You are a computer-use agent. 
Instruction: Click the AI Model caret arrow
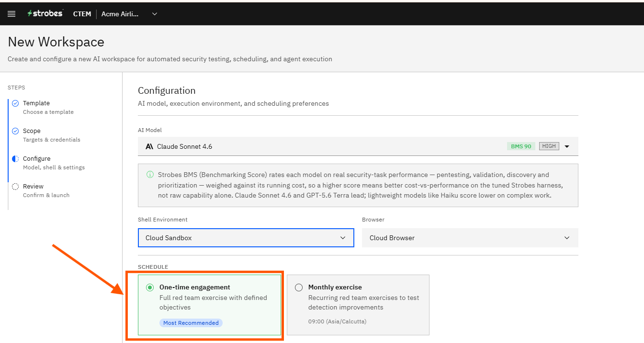click(x=567, y=146)
